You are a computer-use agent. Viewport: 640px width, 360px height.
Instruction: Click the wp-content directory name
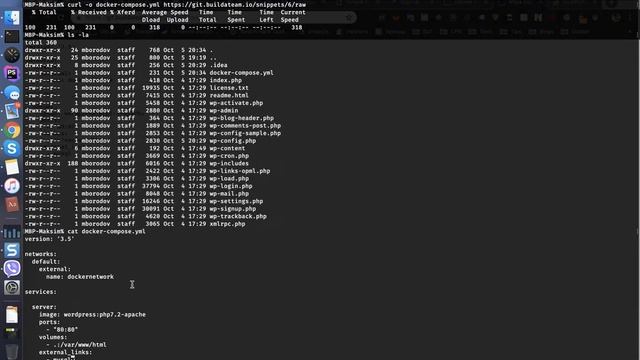[x=227, y=148]
